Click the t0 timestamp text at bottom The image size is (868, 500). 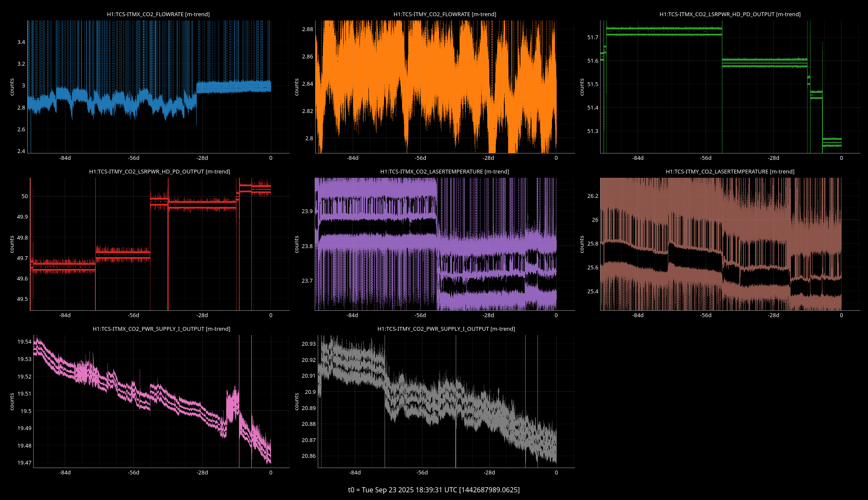434,490
